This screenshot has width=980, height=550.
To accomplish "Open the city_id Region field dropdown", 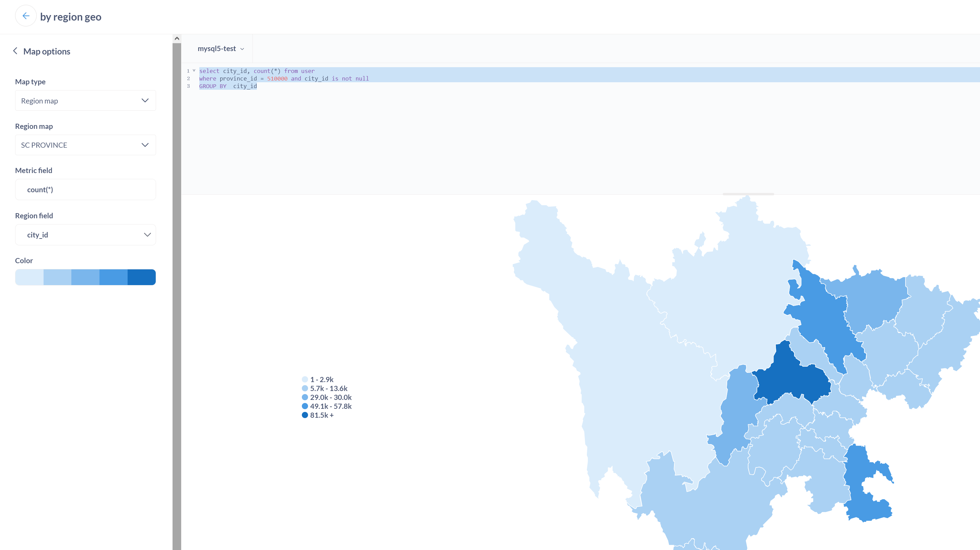I will point(85,234).
